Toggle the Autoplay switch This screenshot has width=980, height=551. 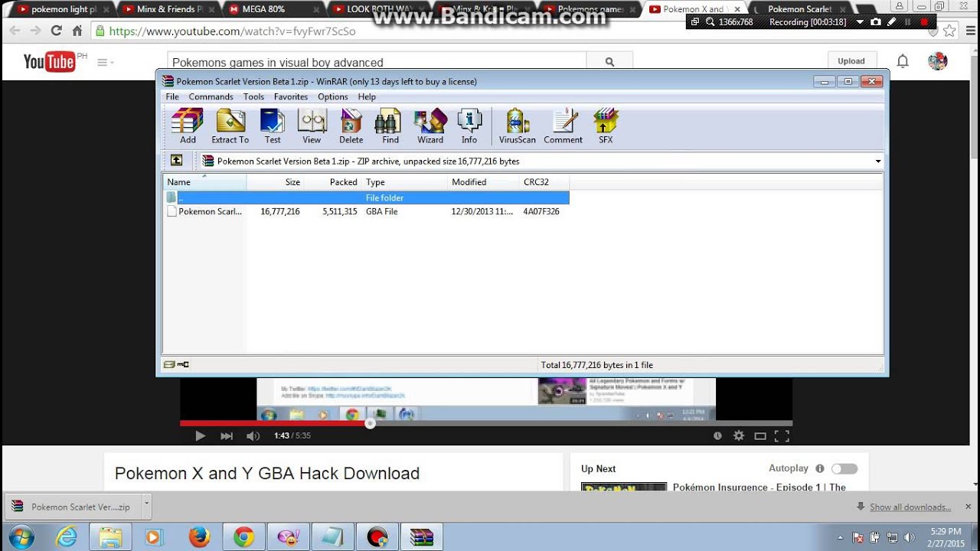[x=844, y=468]
